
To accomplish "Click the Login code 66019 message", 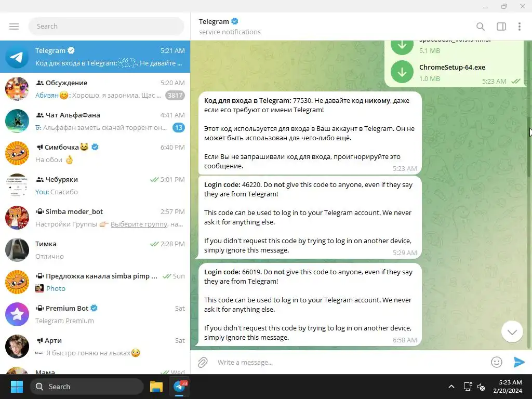I will tap(310, 304).
